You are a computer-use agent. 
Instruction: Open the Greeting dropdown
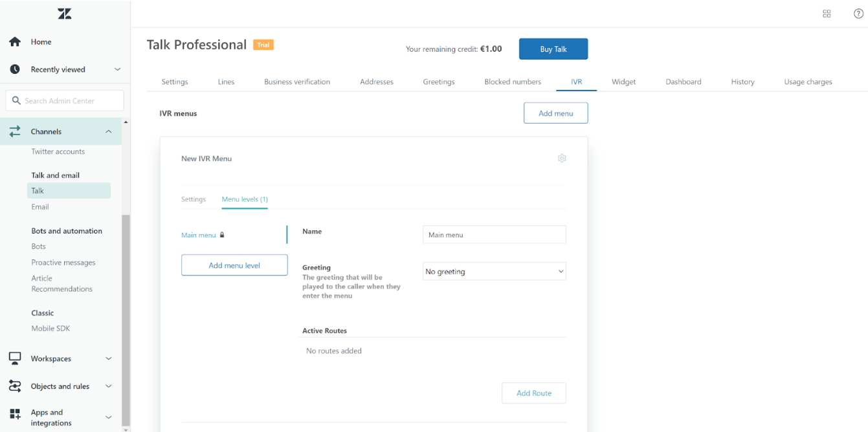coord(494,272)
